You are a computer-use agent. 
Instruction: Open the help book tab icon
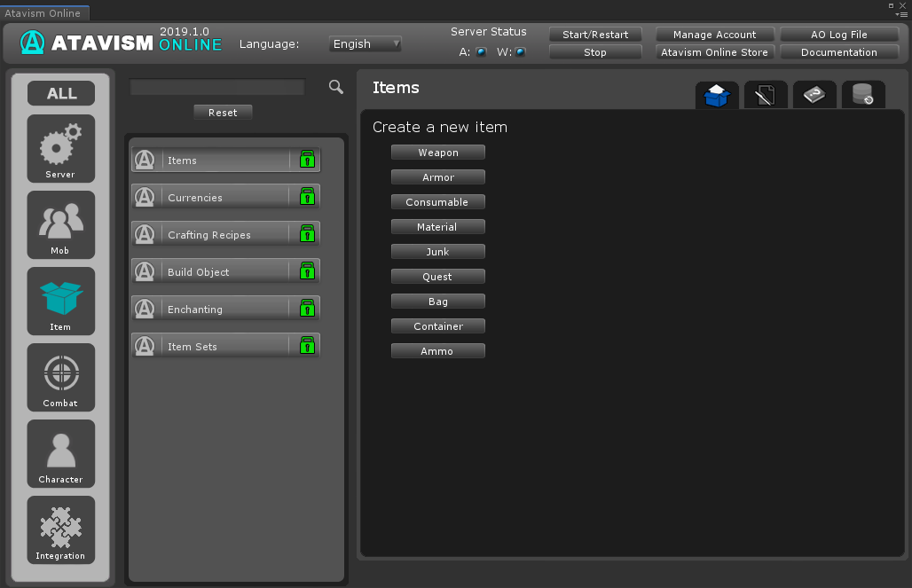tap(814, 94)
